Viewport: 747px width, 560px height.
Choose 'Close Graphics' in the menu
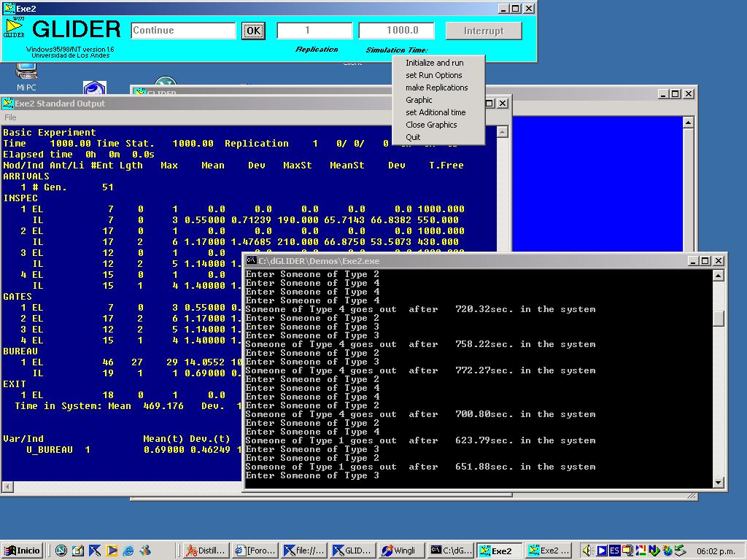431,124
